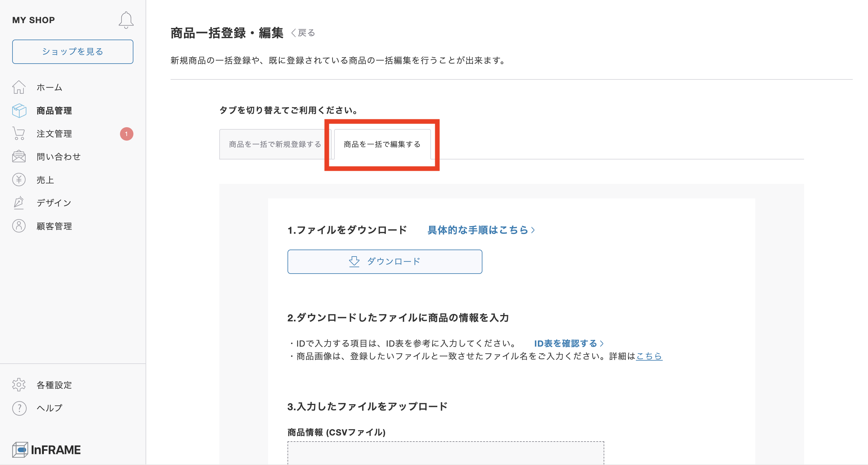This screenshot has width=868, height=465.
Task: Open the ID表を確認する link
Action: (x=567, y=344)
